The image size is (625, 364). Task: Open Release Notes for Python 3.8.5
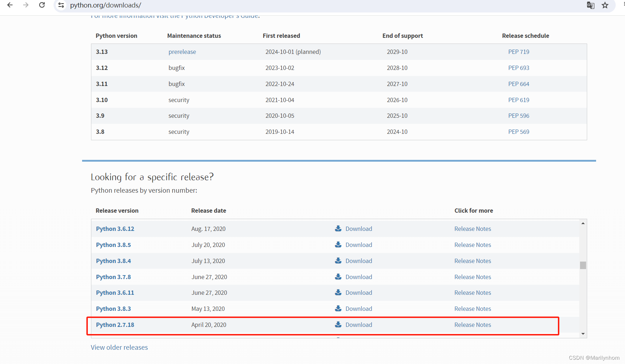click(x=473, y=245)
